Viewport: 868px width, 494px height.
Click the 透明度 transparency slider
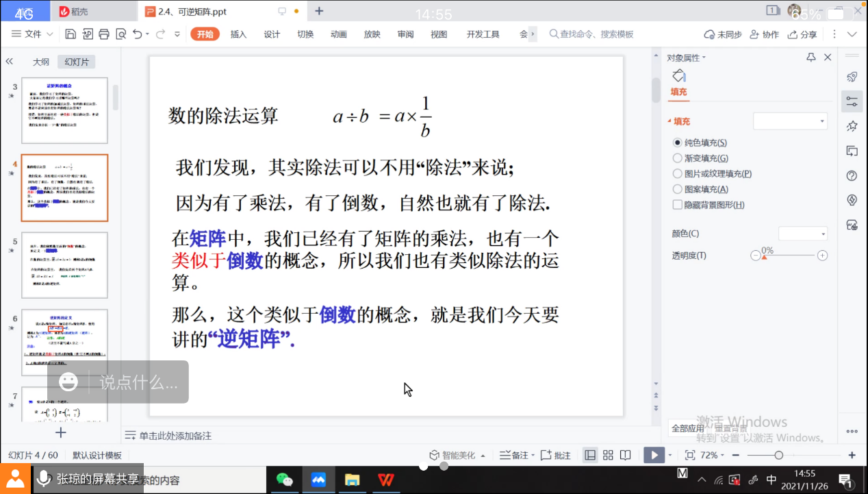(x=789, y=256)
